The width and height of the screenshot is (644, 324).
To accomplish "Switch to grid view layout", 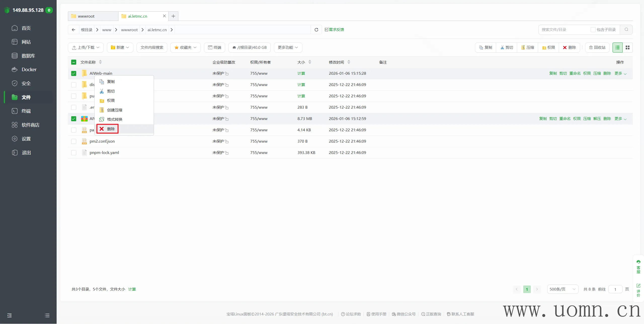I will [627, 48].
